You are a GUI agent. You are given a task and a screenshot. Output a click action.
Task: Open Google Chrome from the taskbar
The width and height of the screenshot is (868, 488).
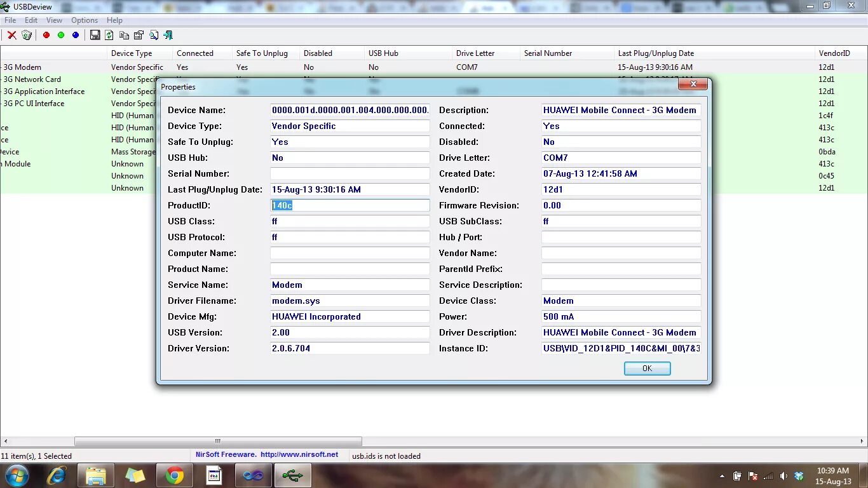pyautogui.click(x=175, y=475)
